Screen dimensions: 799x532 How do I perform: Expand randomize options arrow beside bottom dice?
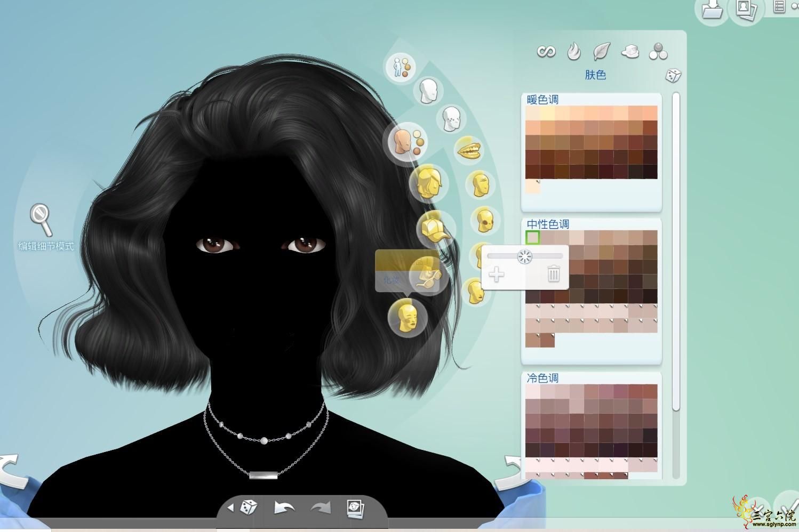(230, 507)
